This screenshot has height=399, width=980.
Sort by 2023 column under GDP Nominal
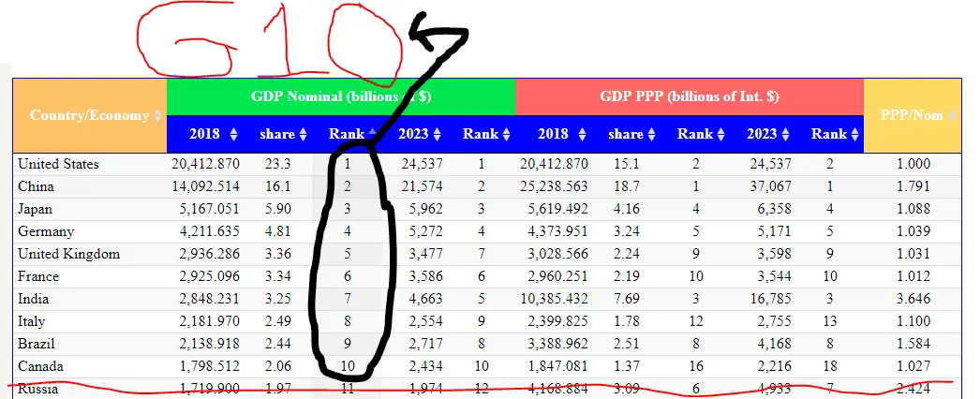click(423, 134)
